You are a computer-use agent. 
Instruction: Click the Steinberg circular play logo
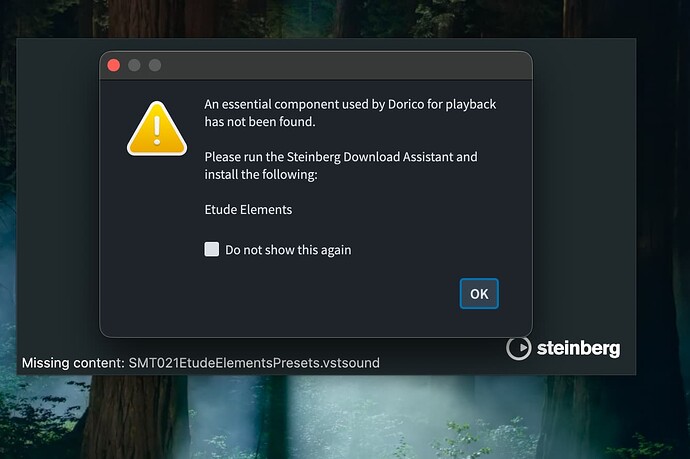pyautogui.click(x=518, y=348)
